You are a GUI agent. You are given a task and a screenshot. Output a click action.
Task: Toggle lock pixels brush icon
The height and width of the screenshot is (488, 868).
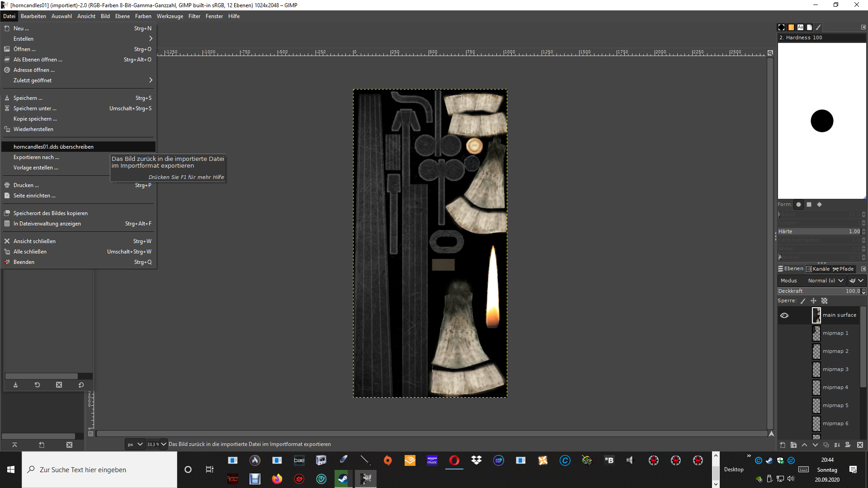pos(803,301)
